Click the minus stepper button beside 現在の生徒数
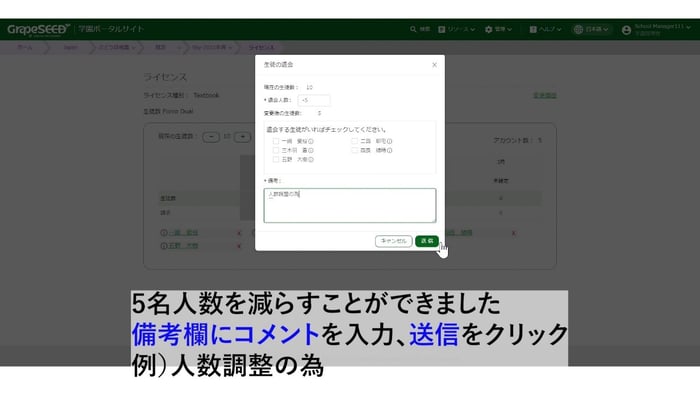Screen dimensions: 700x393 tap(211, 137)
